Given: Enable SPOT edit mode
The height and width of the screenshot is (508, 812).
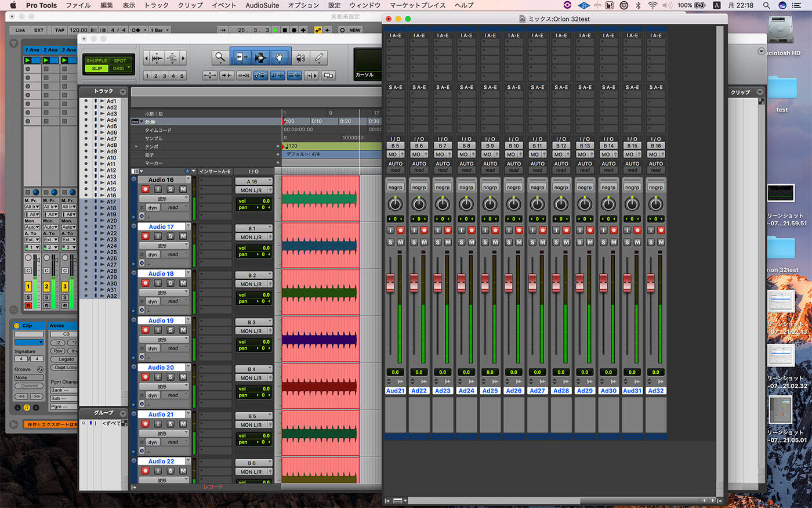Looking at the screenshot, I should click(x=120, y=61).
